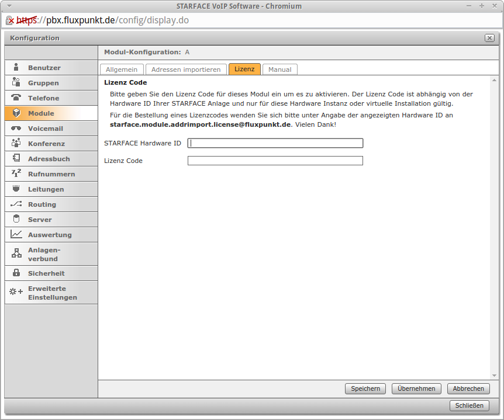
Task: Click the Schließen button
Action: tap(469, 405)
